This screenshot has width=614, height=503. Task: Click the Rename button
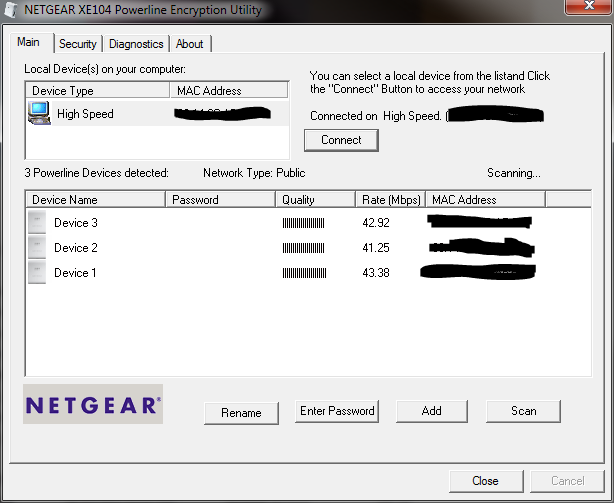[x=241, y=412]
